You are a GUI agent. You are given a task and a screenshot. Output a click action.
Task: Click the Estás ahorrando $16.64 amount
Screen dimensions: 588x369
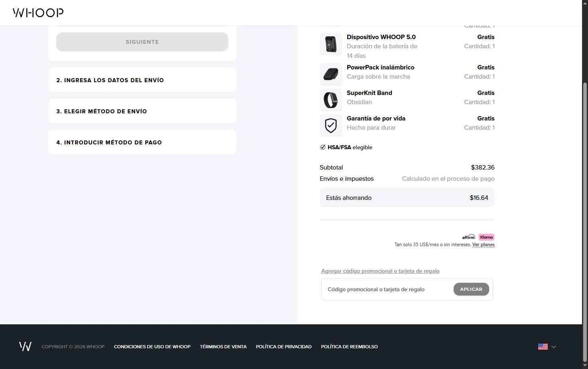pos(479,198)
